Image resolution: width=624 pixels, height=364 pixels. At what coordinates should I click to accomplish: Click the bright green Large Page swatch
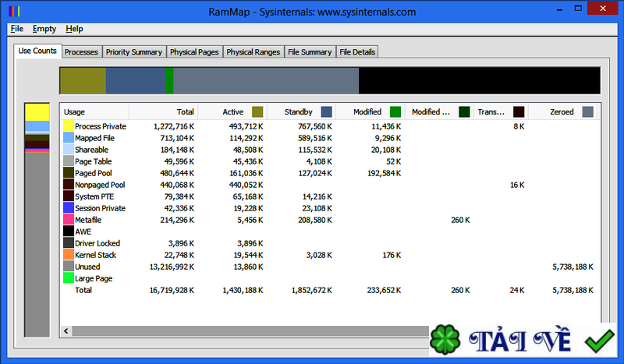pyautogui.click(x=69, y=278)
